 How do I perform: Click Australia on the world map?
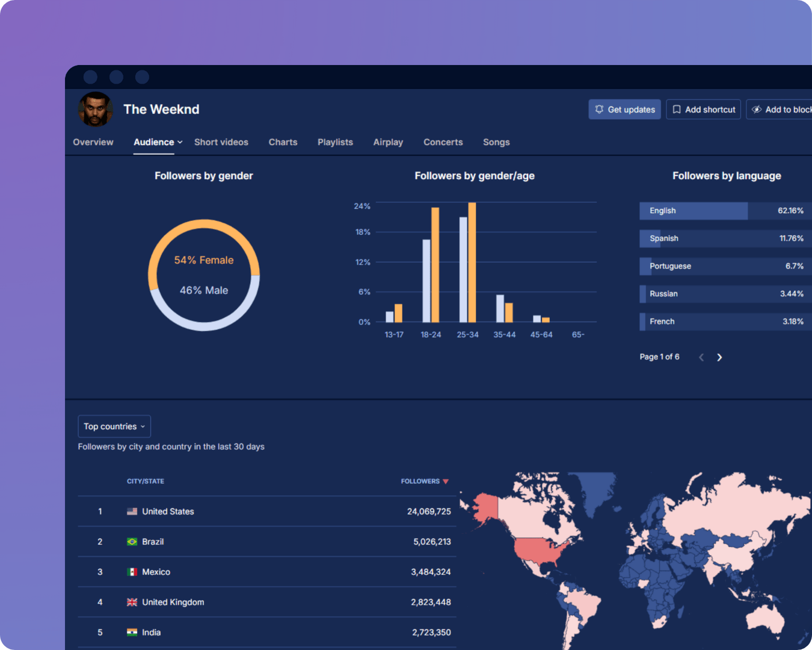tap(765, 620)
